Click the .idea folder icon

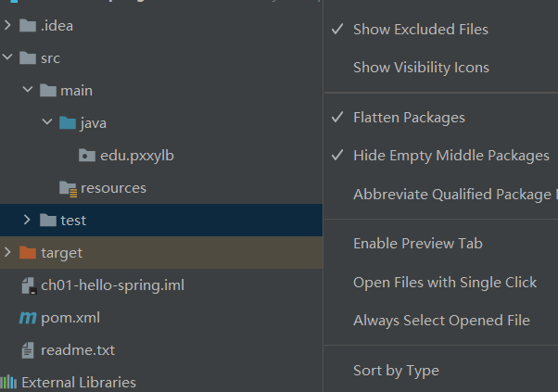pyautogui.click(x=27, y=25)
